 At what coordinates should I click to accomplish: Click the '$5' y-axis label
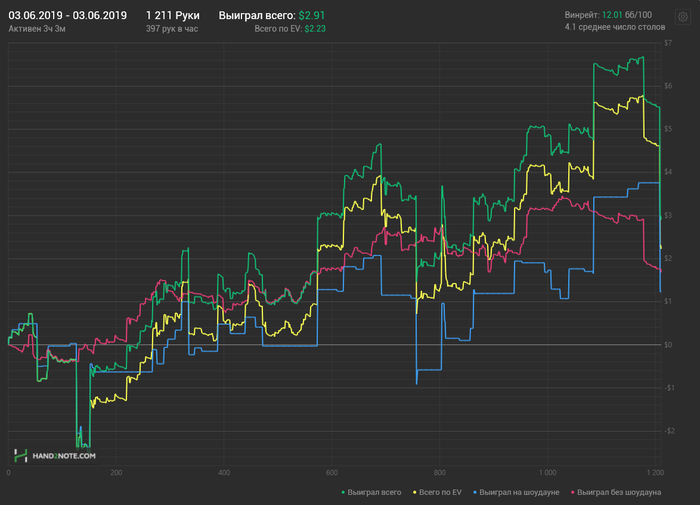[668, 129]
